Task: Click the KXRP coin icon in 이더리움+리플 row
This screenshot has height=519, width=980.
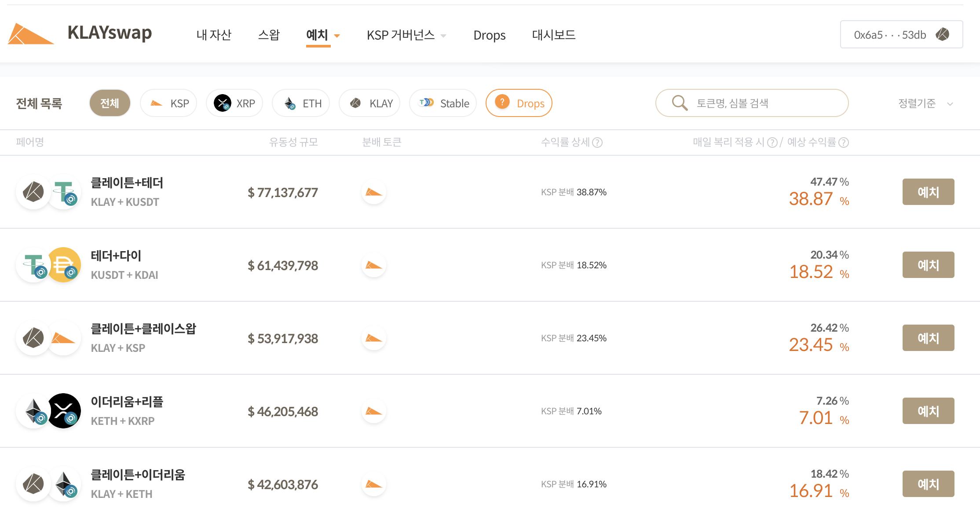Action: coord(64,411)
